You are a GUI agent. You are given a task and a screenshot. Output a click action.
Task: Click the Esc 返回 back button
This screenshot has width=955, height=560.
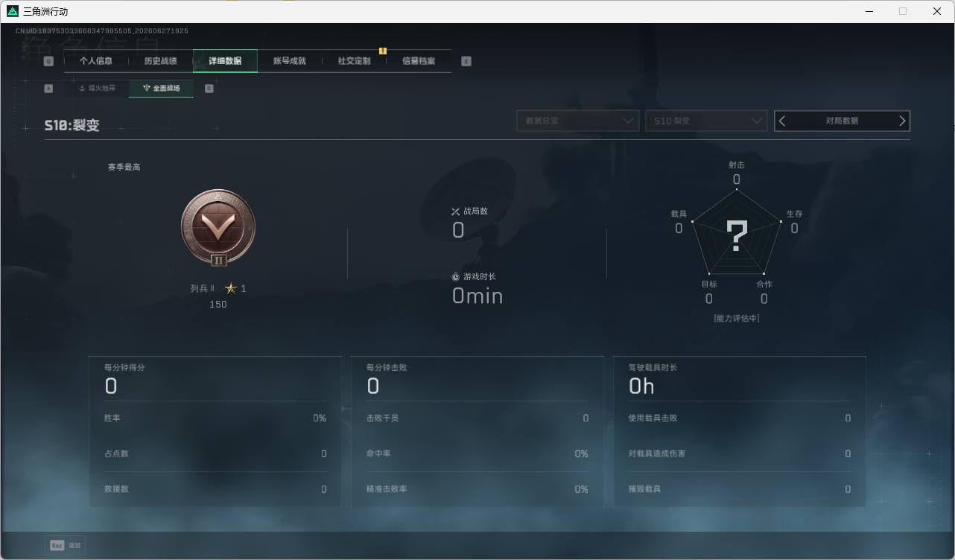point(65,545)
